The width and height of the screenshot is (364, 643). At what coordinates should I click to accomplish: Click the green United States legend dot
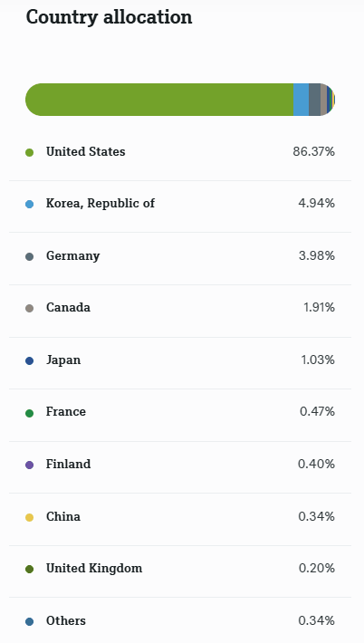pyautogui.click(x=29, y=152)
